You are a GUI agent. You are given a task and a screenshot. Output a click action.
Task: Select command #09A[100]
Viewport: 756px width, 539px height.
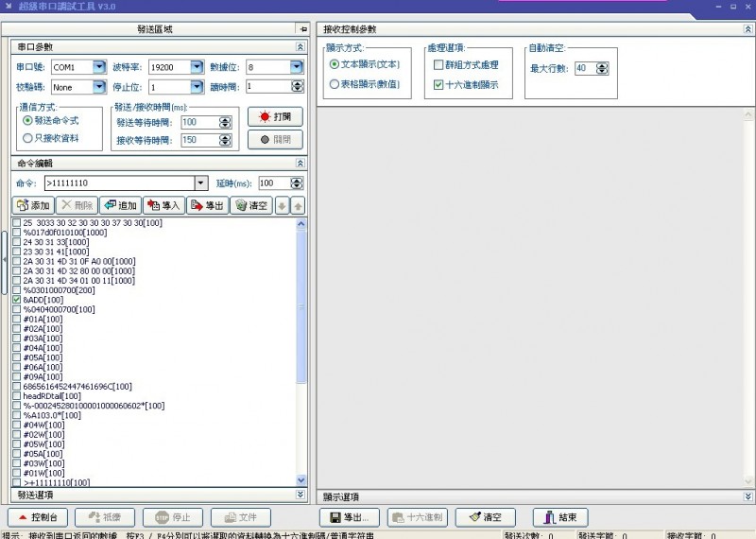point(43,377)
